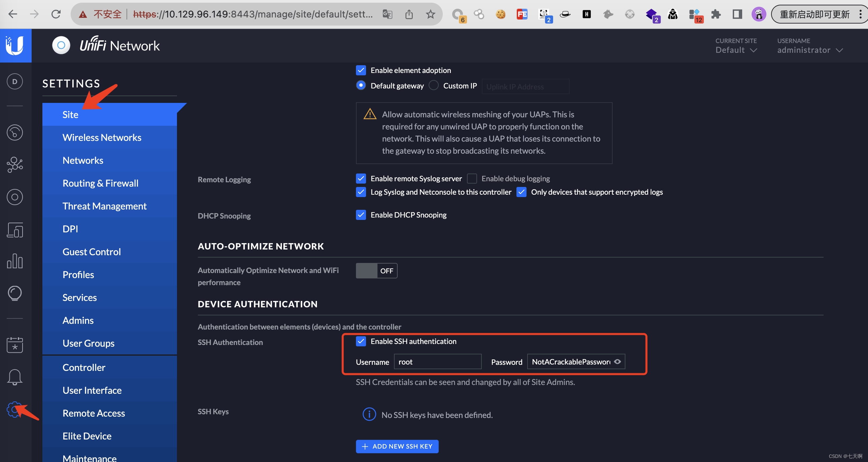Open the Settings gear icon
868x462 pixels.
[14, 410]
